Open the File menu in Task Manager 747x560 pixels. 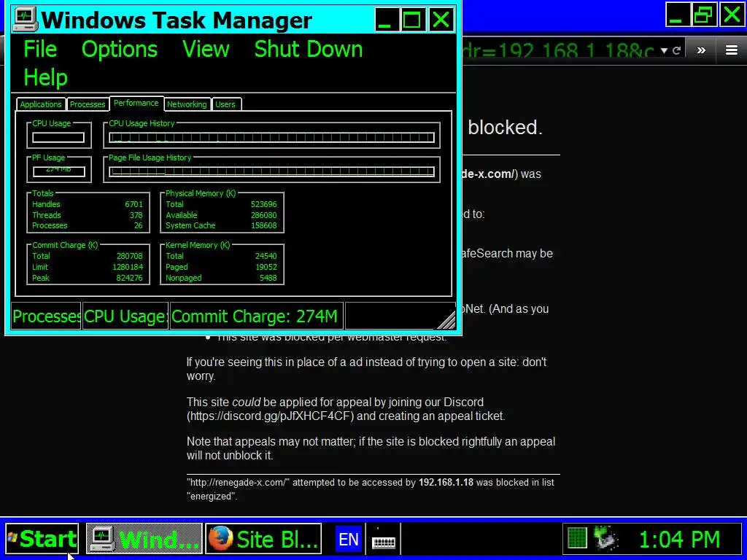pyautogui.click(x=40, y=50)
